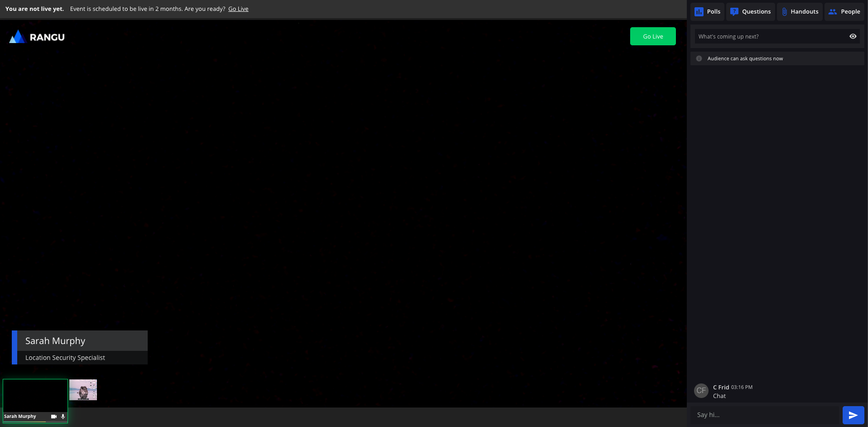The height and width of the screenshot is (427, 868).
Task: Send the chat message with arrow icon
Action: click(853, 415)
